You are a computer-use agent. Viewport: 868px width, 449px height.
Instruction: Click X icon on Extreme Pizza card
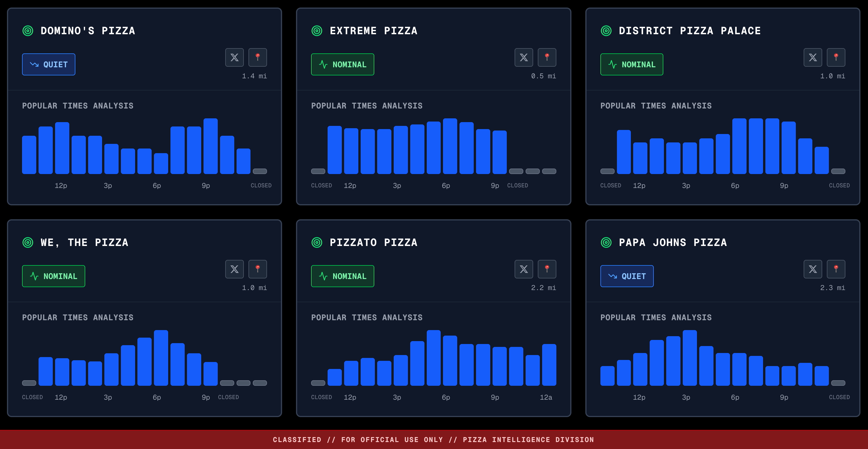pyautogui.click(x=523, y=57)
